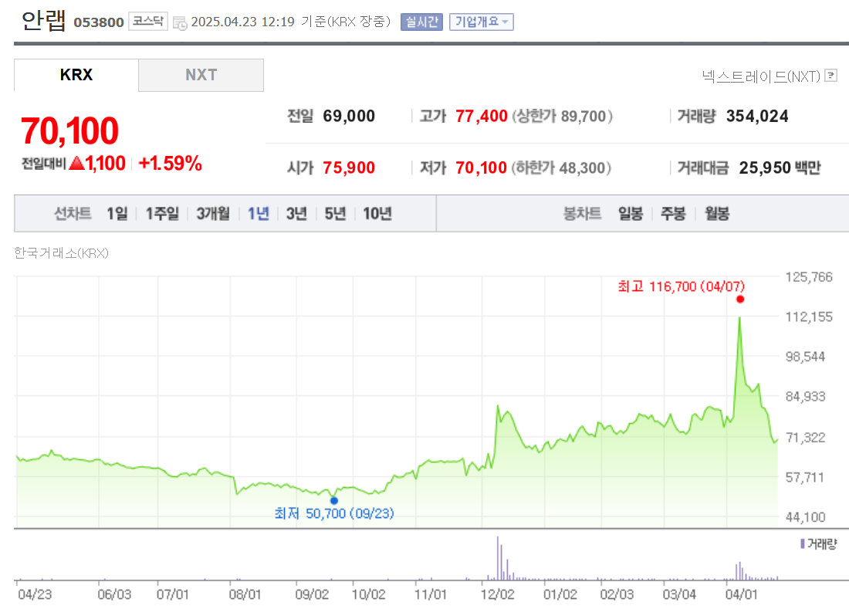The width and height of the screenshot is (849, 616).
Task: Show the 월봉 monthly candle chart
Action: [x=717, y=213]
